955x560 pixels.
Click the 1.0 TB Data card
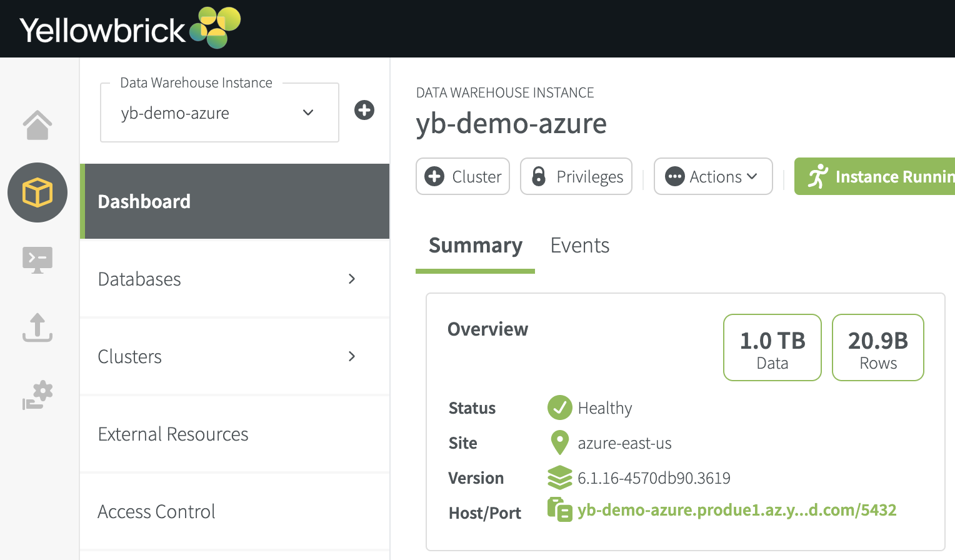pyautogui.click(x=772, y=347)
